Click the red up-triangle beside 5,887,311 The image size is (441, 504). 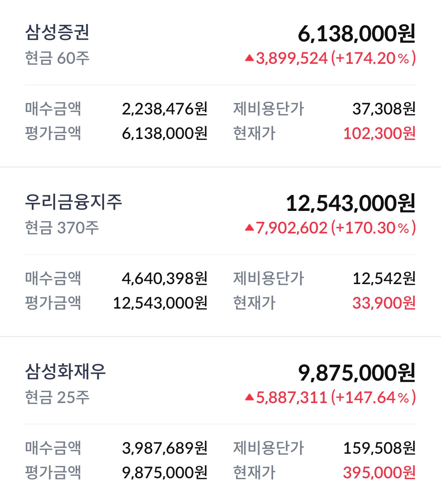tap(249, 397)
